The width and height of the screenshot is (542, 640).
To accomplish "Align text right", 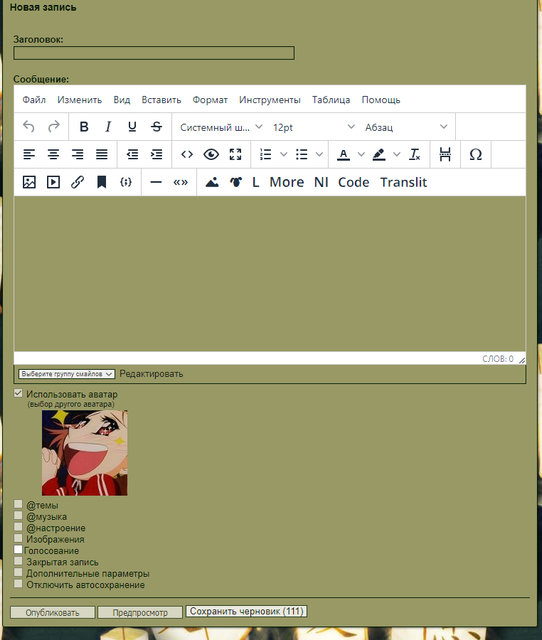I will coord(78,154).
